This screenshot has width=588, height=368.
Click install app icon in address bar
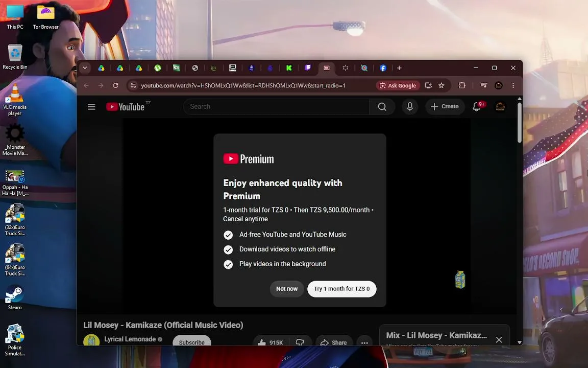pos(428,86)
